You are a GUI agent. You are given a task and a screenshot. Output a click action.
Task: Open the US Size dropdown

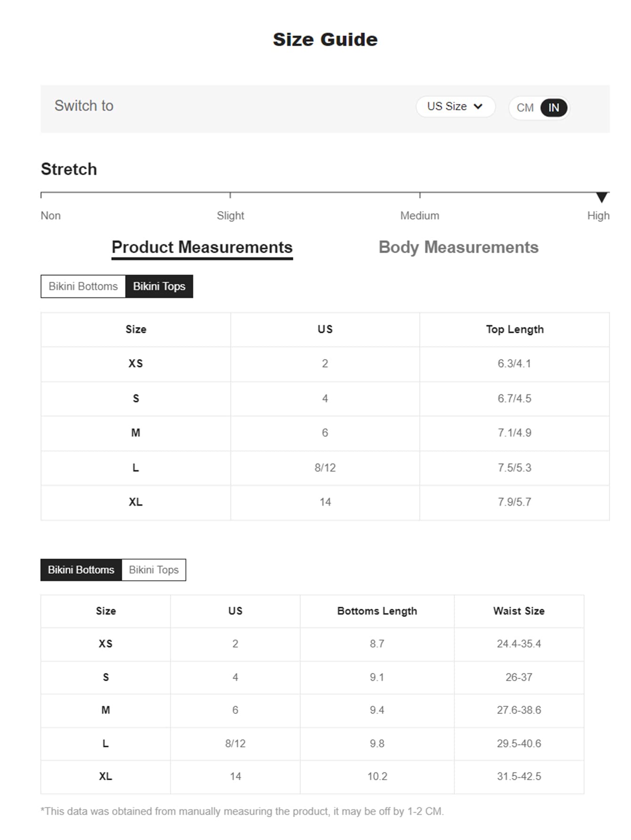454,106
